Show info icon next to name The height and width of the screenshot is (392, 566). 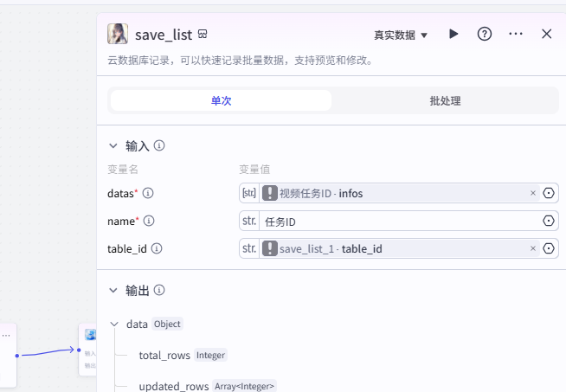tap(149, 221)
